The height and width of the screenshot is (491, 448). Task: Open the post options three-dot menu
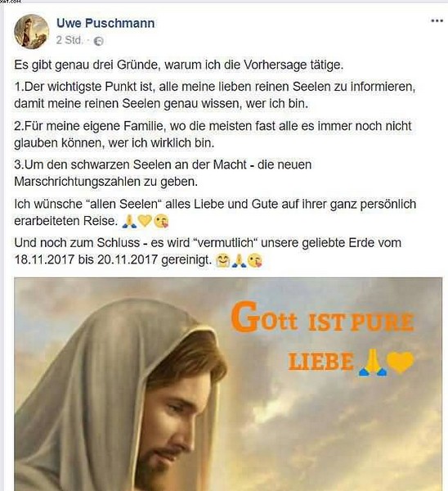(437, 21)
